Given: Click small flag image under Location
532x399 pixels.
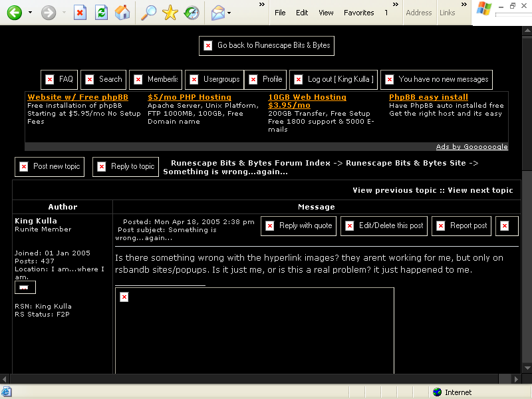Looking at the screenshot, I should click(x=25, y=287).
